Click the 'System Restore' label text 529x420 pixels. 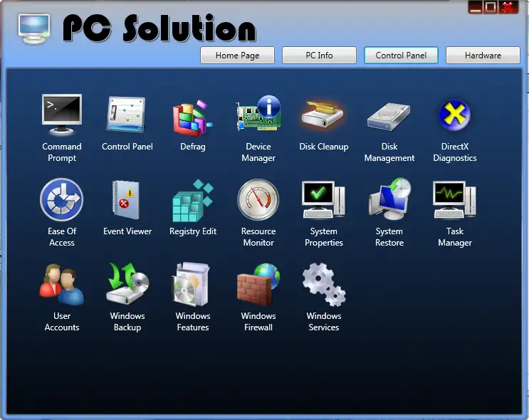389,237
